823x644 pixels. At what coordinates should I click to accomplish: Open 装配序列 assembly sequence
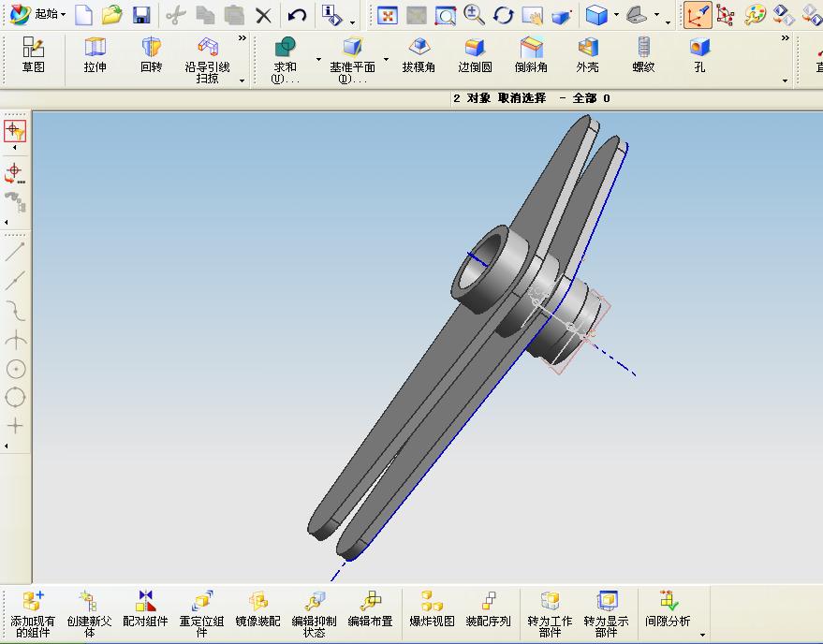pos(488,608)
